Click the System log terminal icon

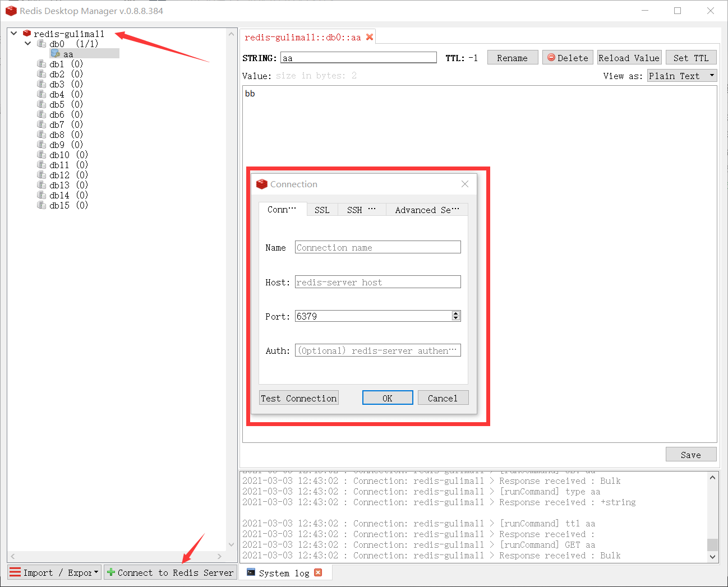pyautogui.click(x=251, y=572)
